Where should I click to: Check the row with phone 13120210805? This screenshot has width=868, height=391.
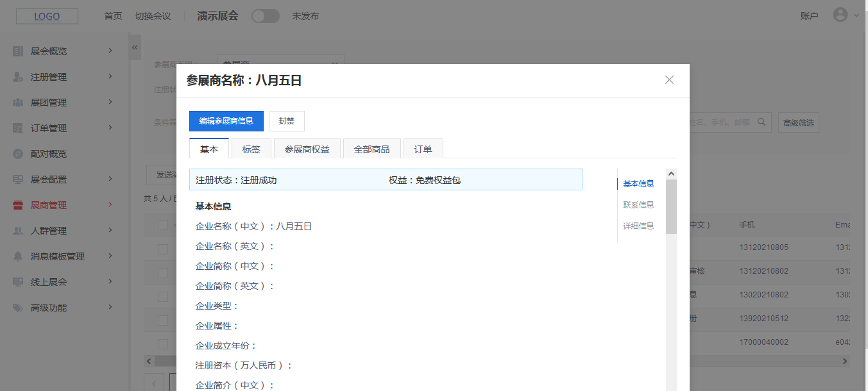(163, 249)
